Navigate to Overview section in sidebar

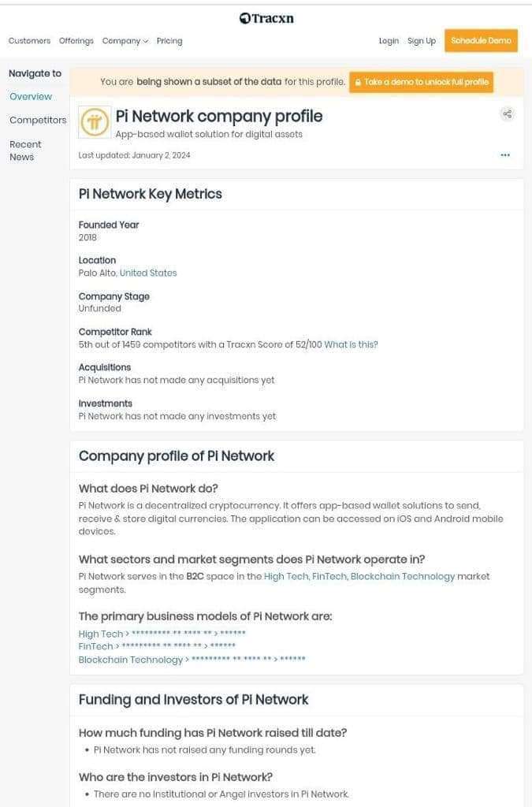click(x=31, y=96)
